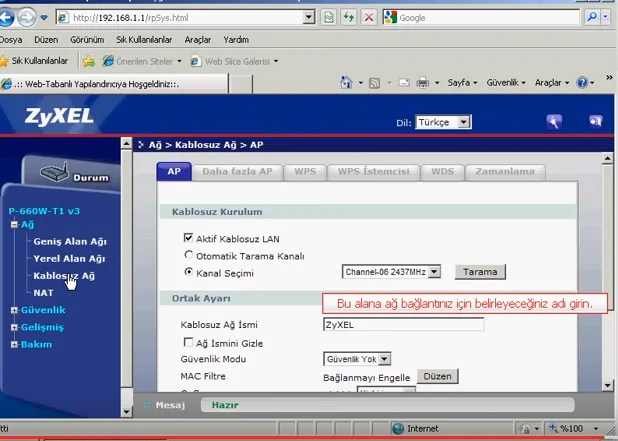Click the search magnifier icon
Image resolution: width=618 pixels, height=441 pixels.
592,17
